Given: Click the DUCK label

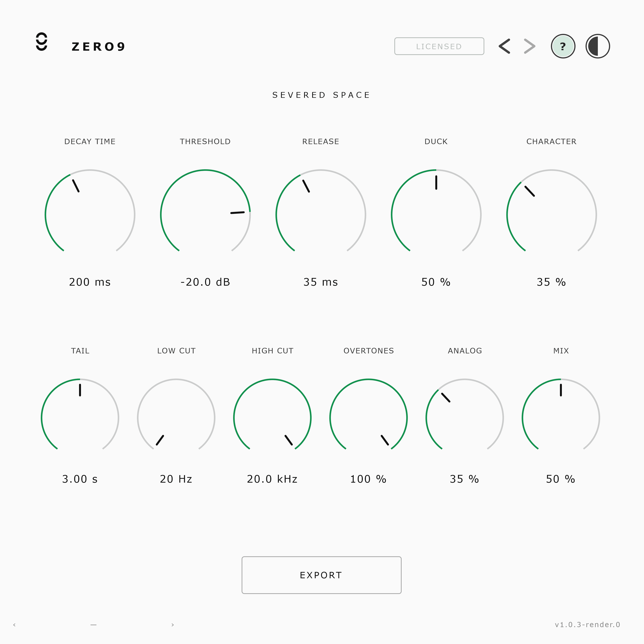Looking at the screenshot, I should point(436,141).
